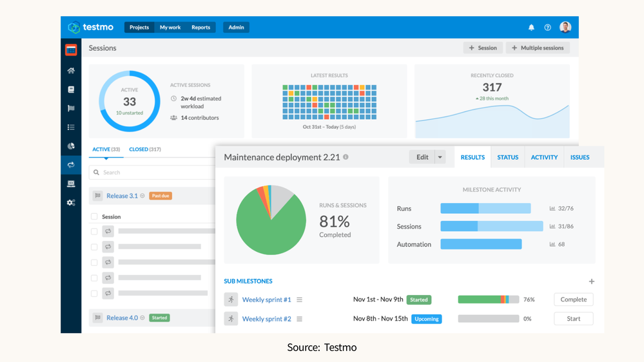Click the Latest Results colored grid
Image resolution: width=644 pixels, height=362 pixels.
[x=329, y=102]
